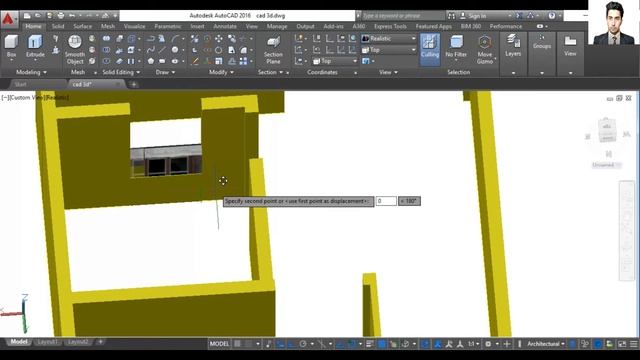This screenshot has width=640, height=360.
Task: Open the Express Tools ribbon tab
Action: click(x=390, y=26)
